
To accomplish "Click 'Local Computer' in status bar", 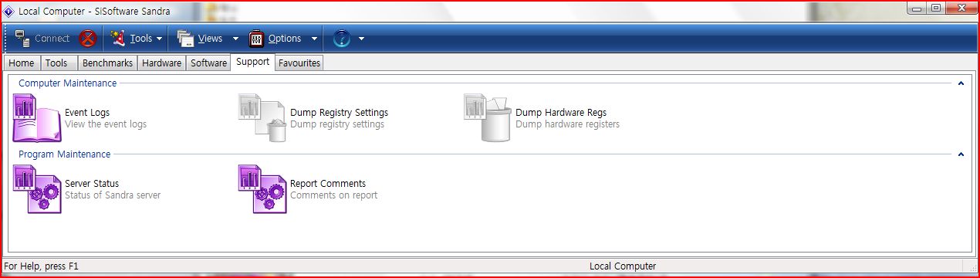I will (x=623, y=266).
